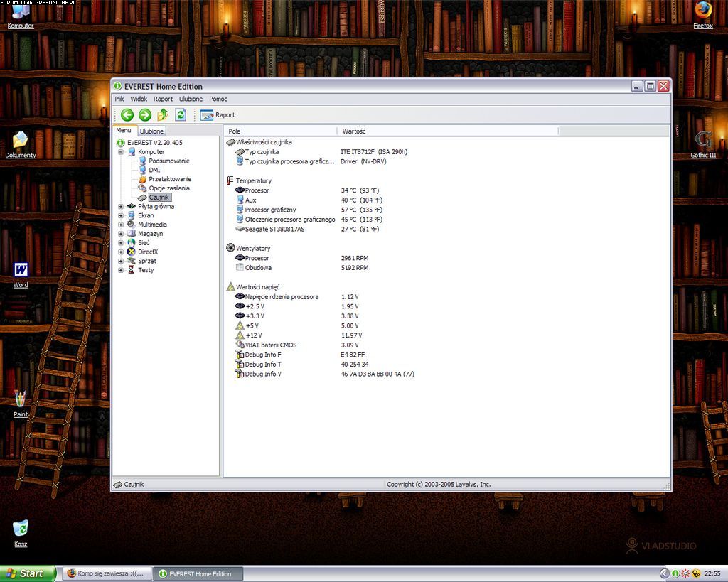Select Podsumowanie in the tree
This screenshot has height=582, width=728.
(169, 161)
